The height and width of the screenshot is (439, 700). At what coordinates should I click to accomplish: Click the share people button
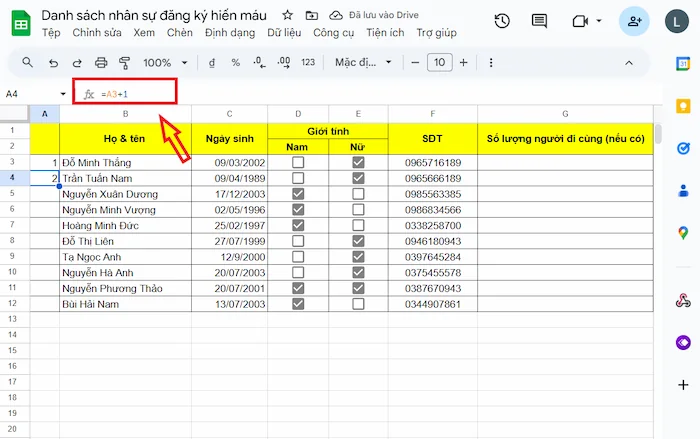tap(634, 21)
